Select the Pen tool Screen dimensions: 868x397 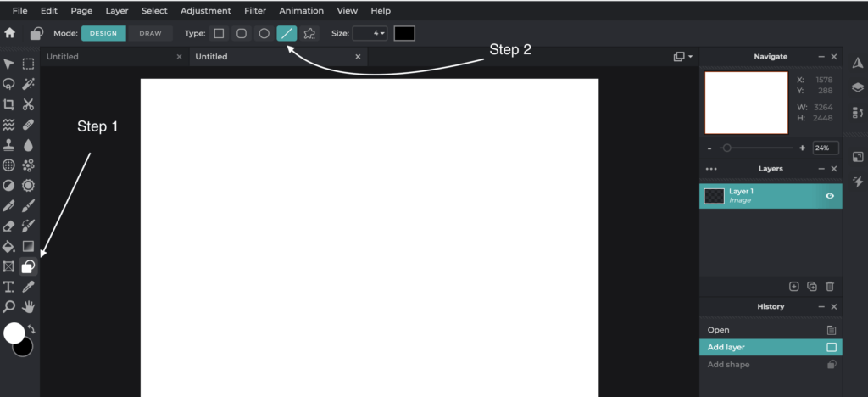coord(8,206)
